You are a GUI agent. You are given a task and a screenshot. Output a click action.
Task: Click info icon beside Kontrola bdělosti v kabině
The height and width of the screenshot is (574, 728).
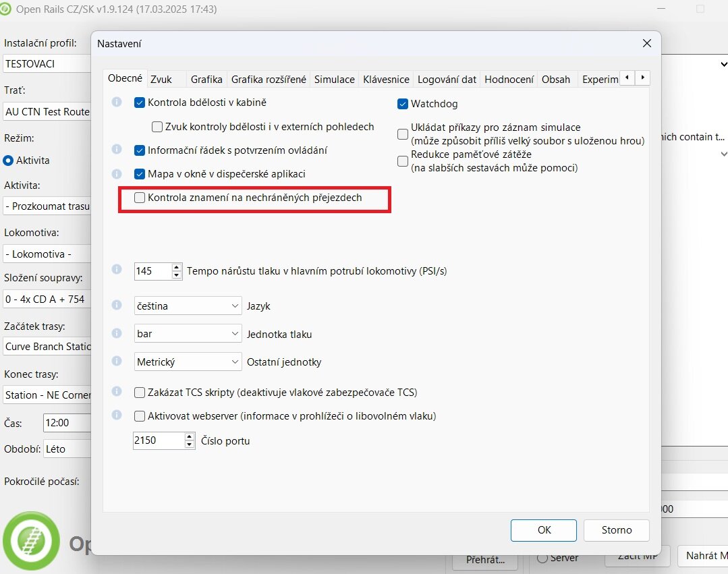point(116,103)
